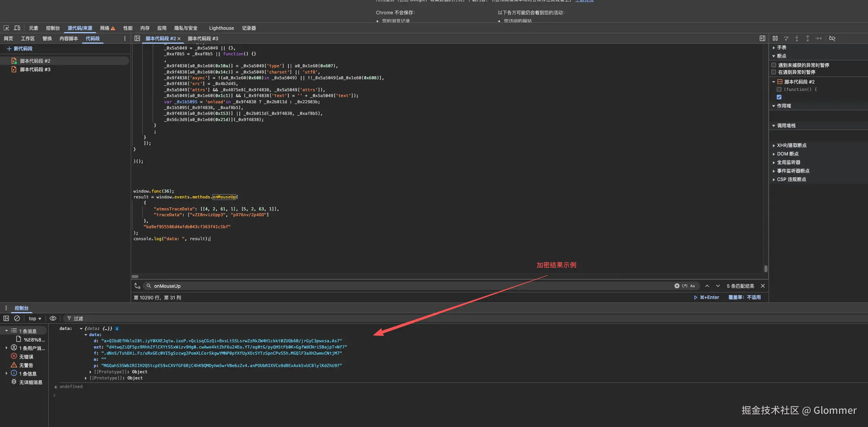Toggle the console sidebar icon
Screen dimensions: 868x427
coord(6,318)
